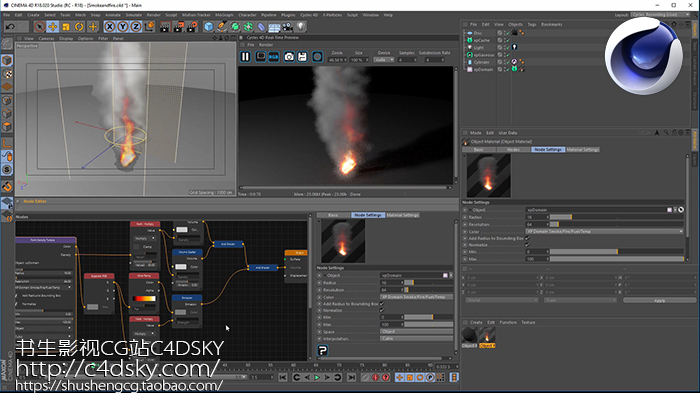The height and width of the screenshot is (393, 700).
Task: Click the Undo arrow icon
Action: coord(10,27)
